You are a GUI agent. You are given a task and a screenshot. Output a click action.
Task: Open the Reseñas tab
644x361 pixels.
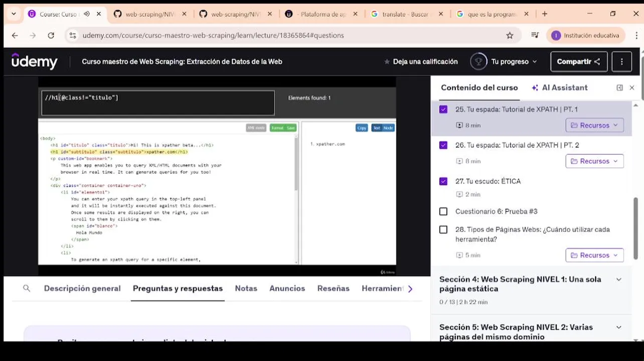coord(333,288)
